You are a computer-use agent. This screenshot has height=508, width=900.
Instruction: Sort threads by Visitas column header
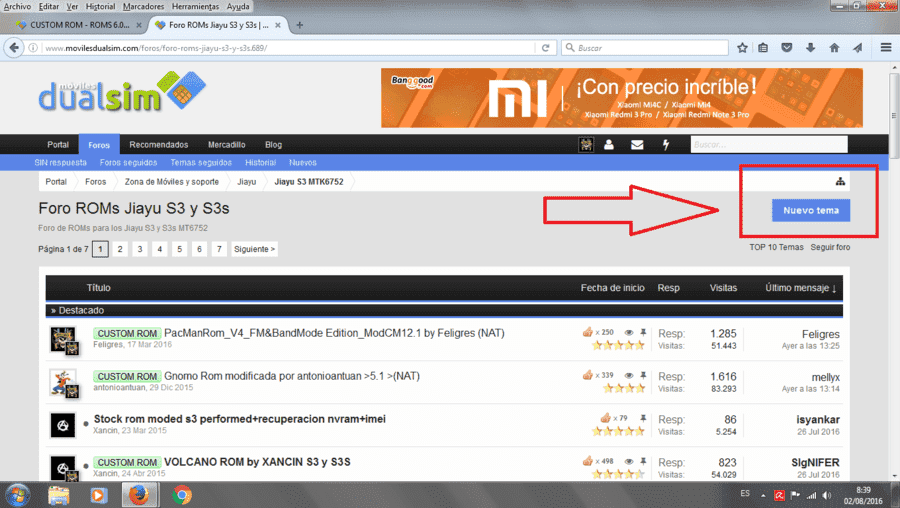point(723,288)
